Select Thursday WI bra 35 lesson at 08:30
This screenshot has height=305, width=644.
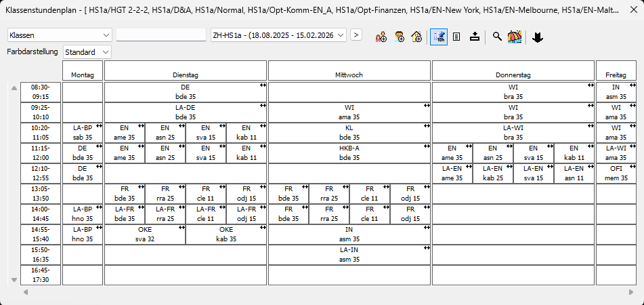tap(513, 91)
